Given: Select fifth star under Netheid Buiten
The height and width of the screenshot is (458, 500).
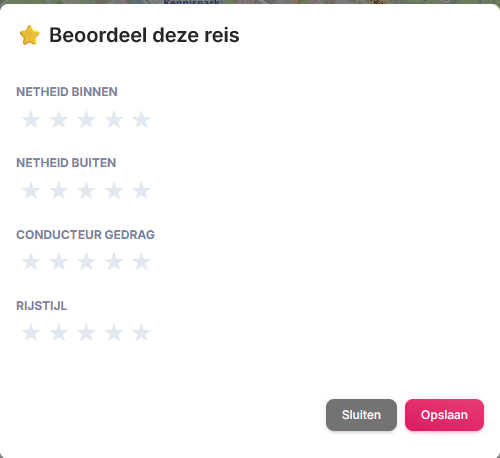Looking at the screenshot, I should 141,190.
